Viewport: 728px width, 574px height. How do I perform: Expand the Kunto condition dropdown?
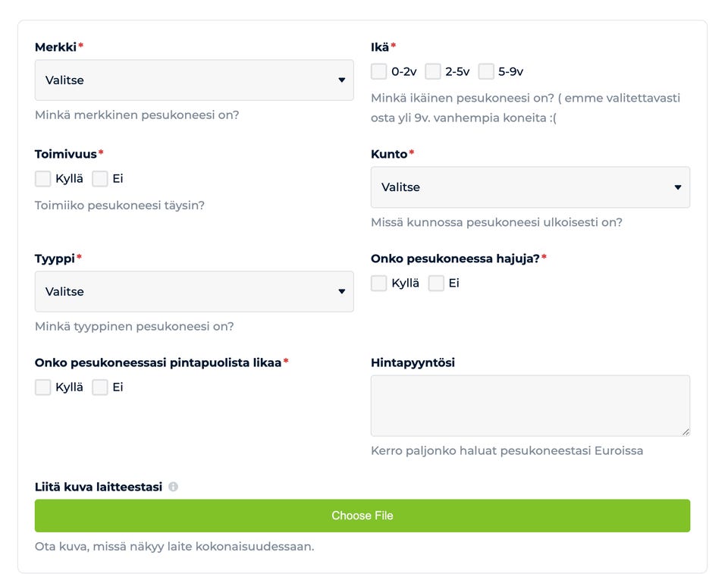pyautogui.click(x=529, y=187)
